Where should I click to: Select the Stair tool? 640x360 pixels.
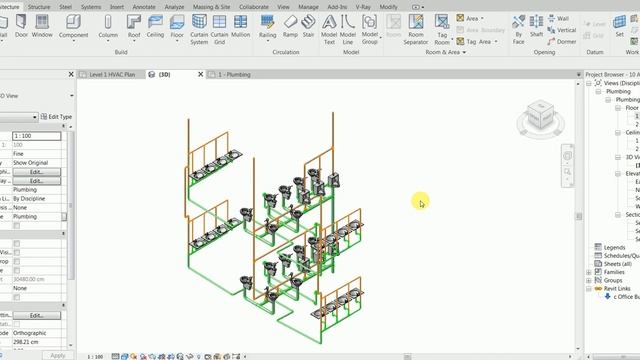[x=308, y=27]
